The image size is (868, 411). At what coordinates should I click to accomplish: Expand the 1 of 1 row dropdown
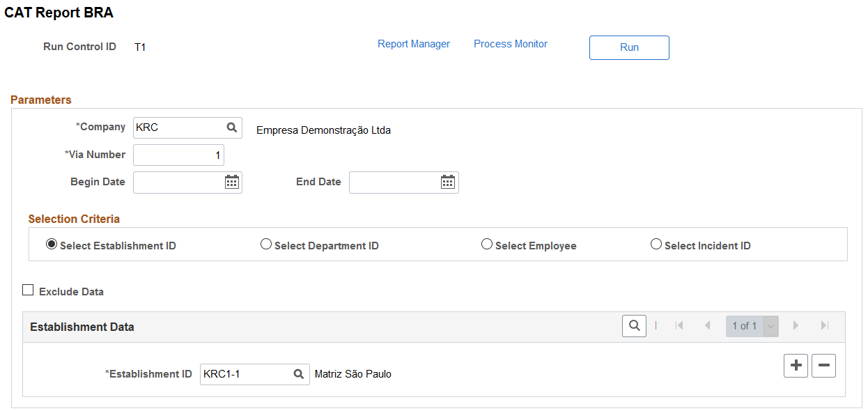[x=771, y=326]
